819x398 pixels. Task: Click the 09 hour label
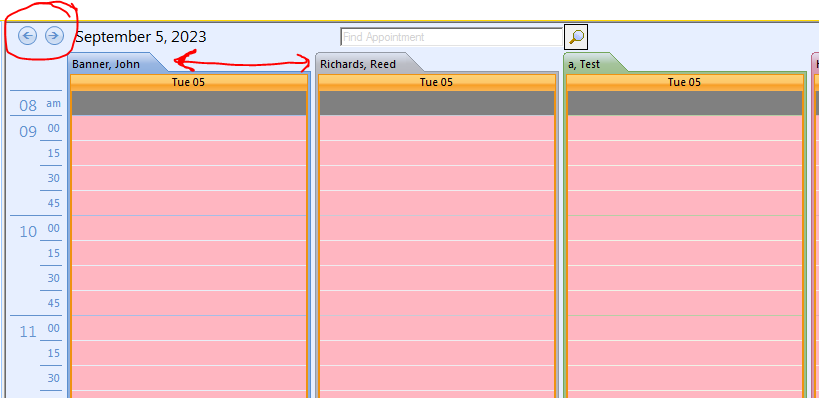tap(28, 132)
